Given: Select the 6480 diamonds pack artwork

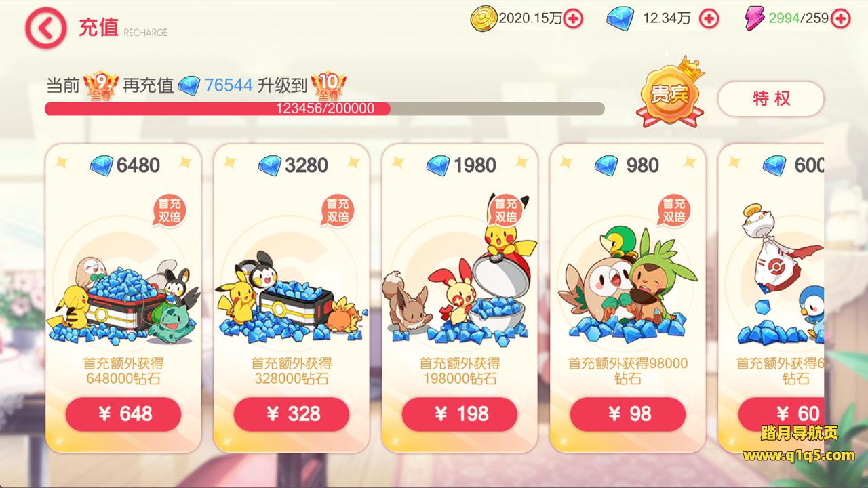Looking at the screenshot, I should [123, 296].
